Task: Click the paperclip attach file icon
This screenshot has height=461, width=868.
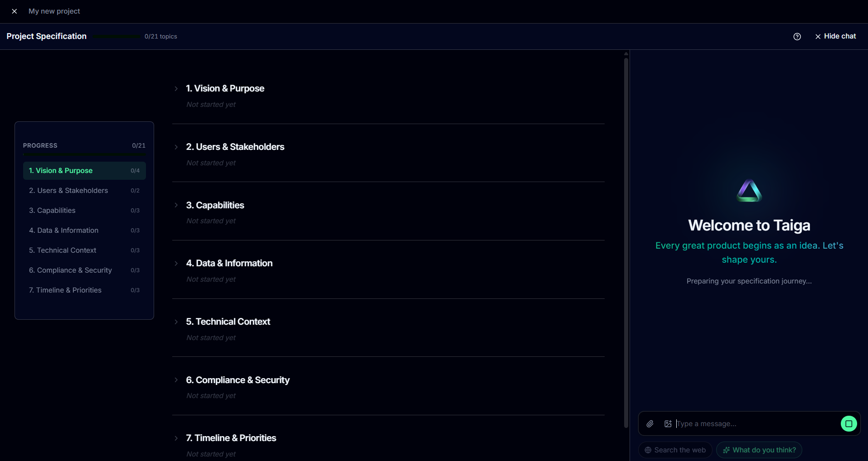Action: point(650,424)
